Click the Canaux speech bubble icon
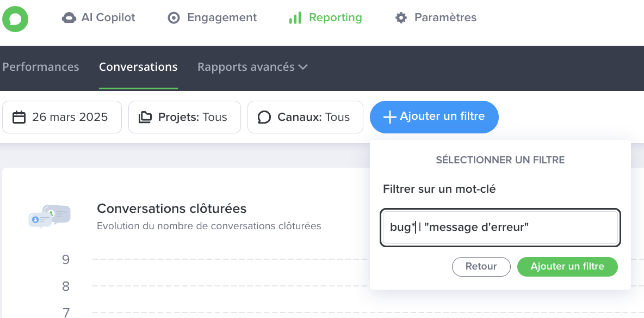 pyautogui.click(x=264, y=117)
